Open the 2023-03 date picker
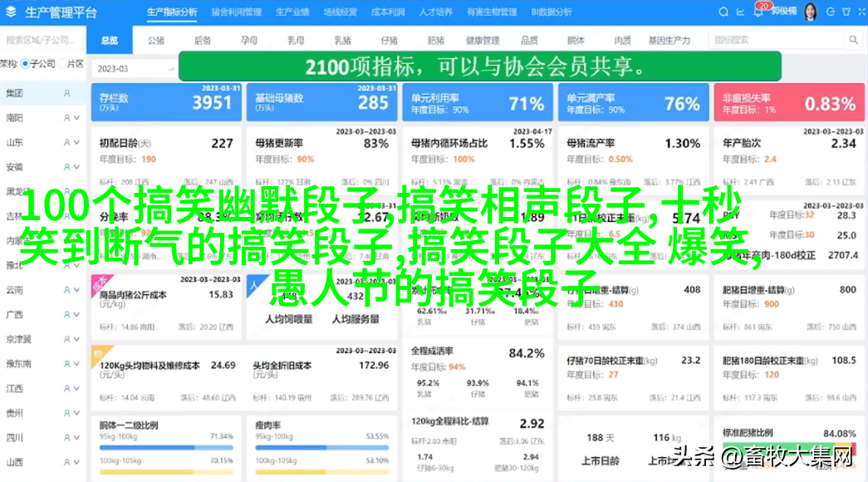 (133, 69)
